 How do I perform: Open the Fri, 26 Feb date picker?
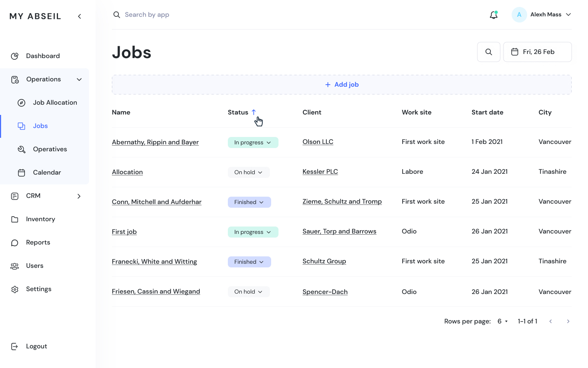[x=537, y=52]
